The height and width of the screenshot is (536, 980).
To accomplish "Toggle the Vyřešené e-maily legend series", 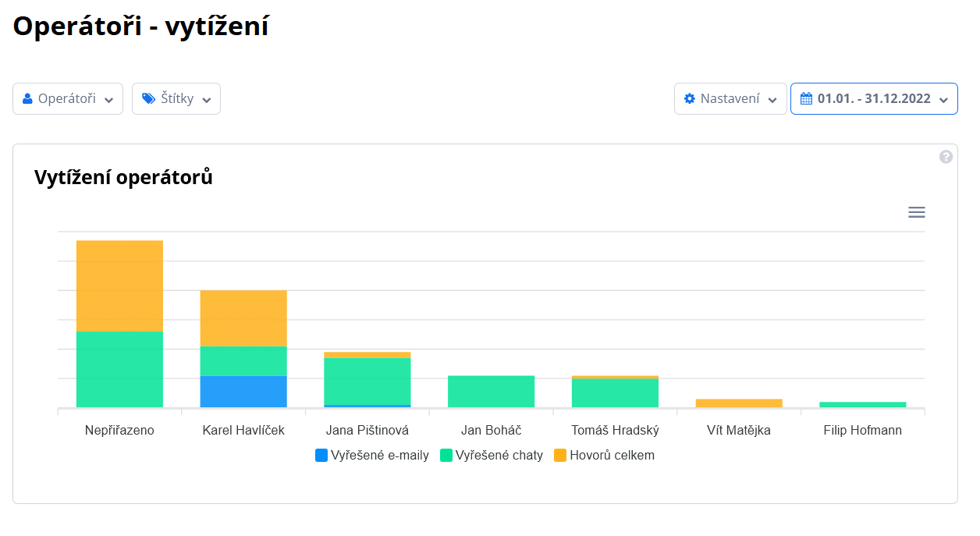I will coord(379,455).
